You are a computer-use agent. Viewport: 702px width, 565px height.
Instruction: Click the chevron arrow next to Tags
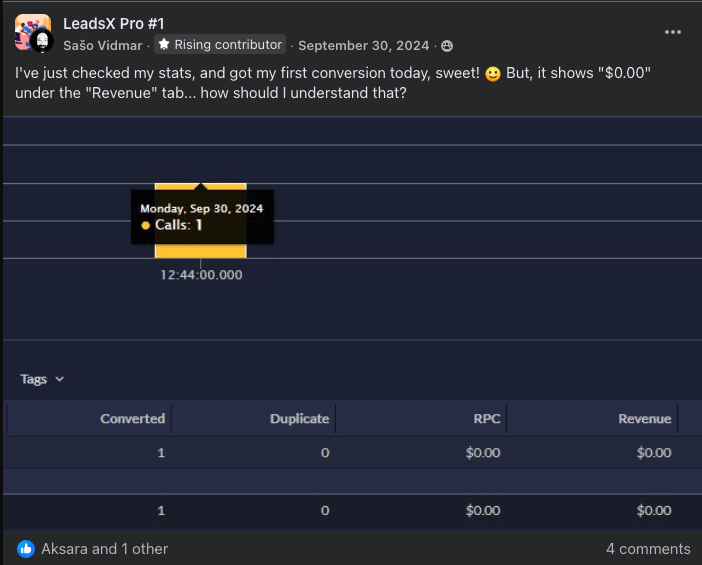click(59, 379)
